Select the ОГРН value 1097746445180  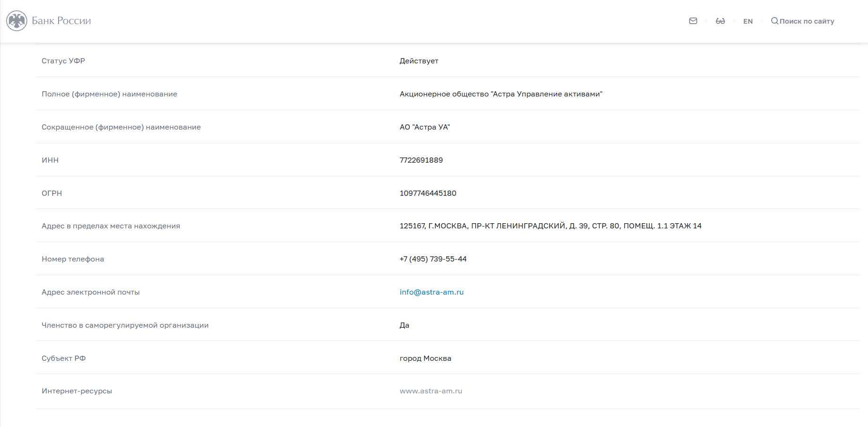click(428, 193)
